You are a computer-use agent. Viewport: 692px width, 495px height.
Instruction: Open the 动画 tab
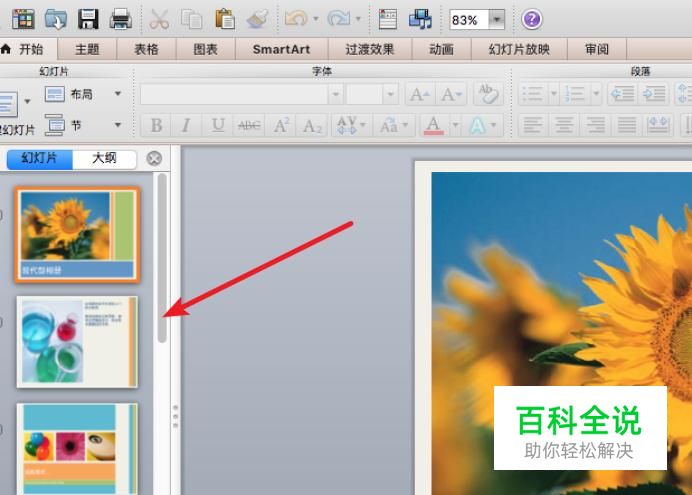point(441,49)
